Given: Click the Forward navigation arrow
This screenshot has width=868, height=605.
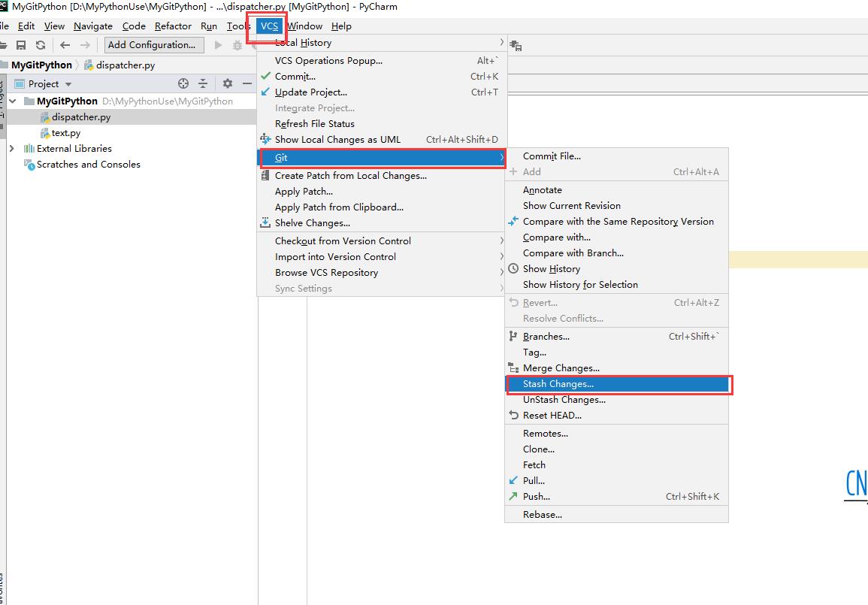Looking at the screenshot, I should (85, 45).
